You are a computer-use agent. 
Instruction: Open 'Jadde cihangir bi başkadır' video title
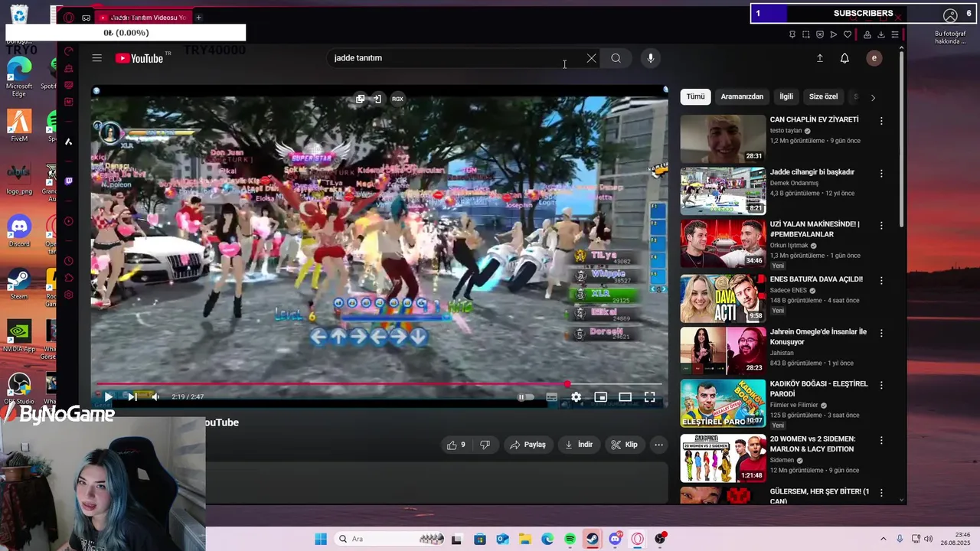coord(812,172)
